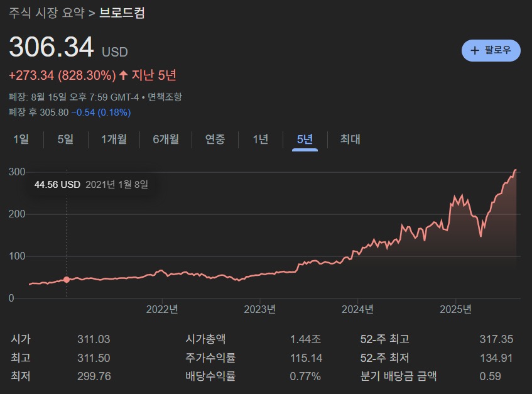The image size is (532, 394).
Task: Click the 배당수익률 label
Action: [x=210, y=376]
